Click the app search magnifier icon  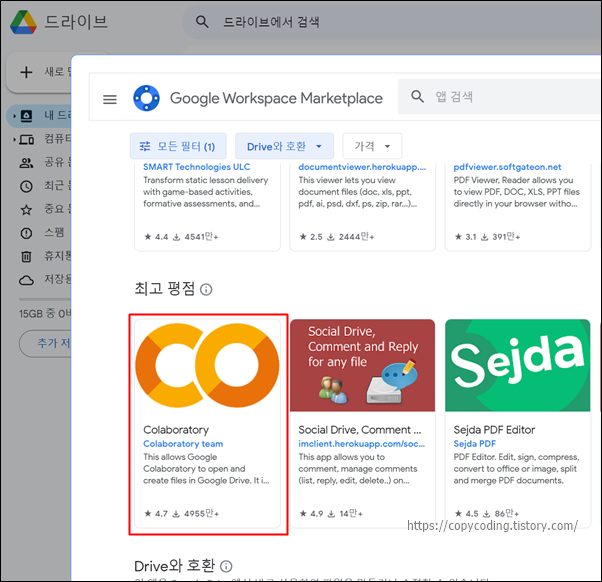[417, 96]
